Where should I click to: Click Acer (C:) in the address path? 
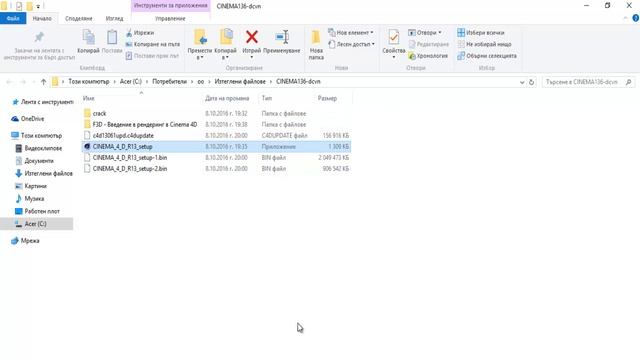(131, 82)
